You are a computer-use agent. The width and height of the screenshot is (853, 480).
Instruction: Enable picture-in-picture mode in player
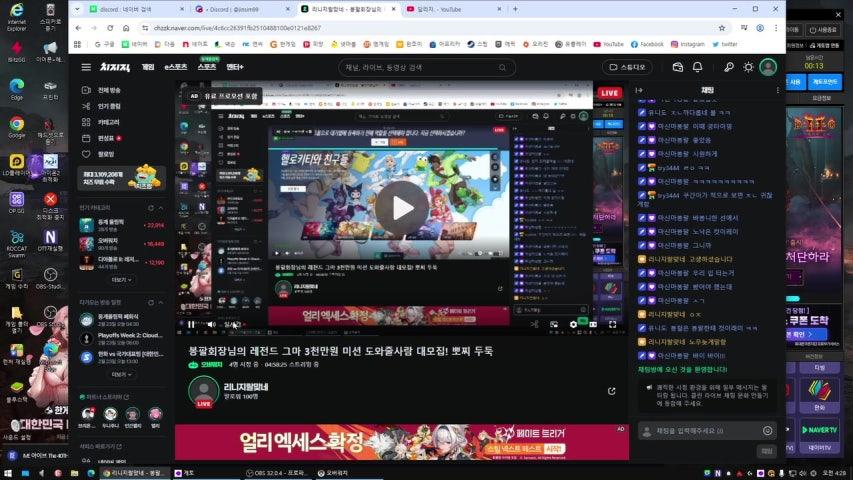coord(554,324)
